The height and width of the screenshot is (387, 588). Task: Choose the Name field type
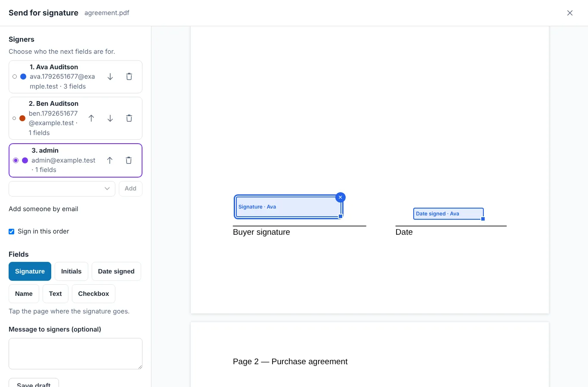click(x=24, y=294)
